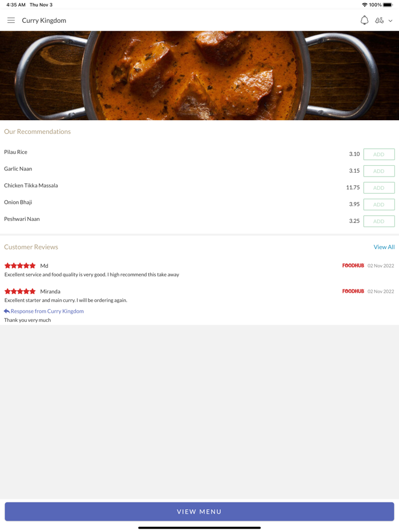Tap the delivery scooter icon
Viewport: 399px width, 532px height.
tap(379, 21)
